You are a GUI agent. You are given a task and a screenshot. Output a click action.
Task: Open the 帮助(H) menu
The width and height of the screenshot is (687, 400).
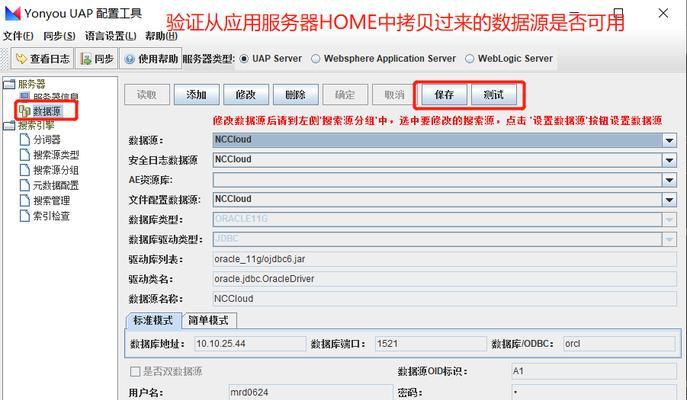(162, 36)
